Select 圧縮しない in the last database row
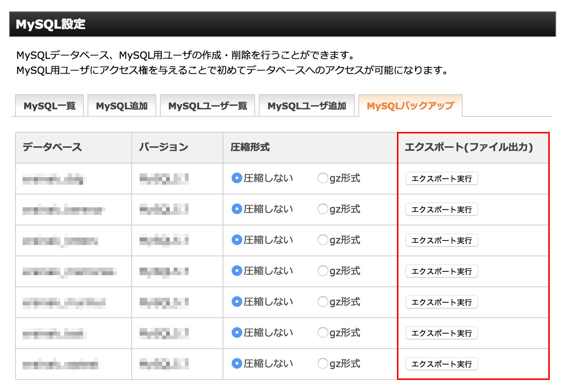Image resolution: width=566 pixels, height=392 pixels. [x=237, y=363]
